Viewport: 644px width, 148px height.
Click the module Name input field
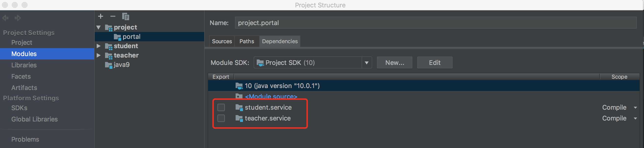pyautogui.click(x=435, y=23)
